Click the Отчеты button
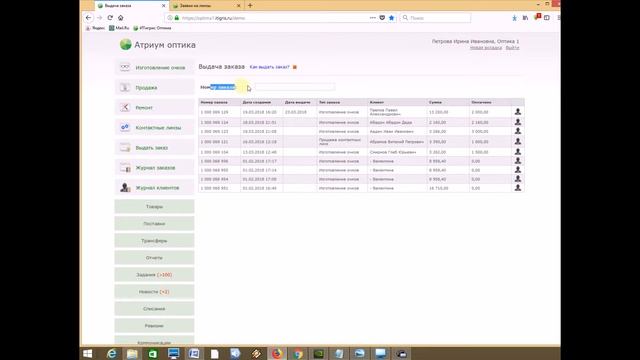Screen dimensions: 640x360 154,258
